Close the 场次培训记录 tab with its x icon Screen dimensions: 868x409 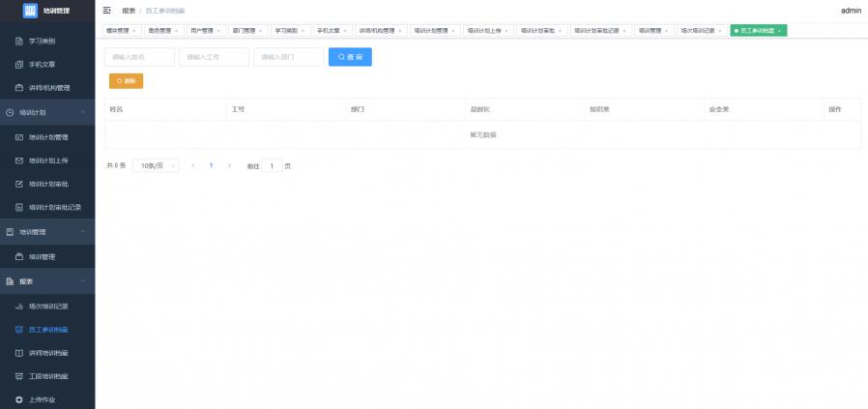720,31
